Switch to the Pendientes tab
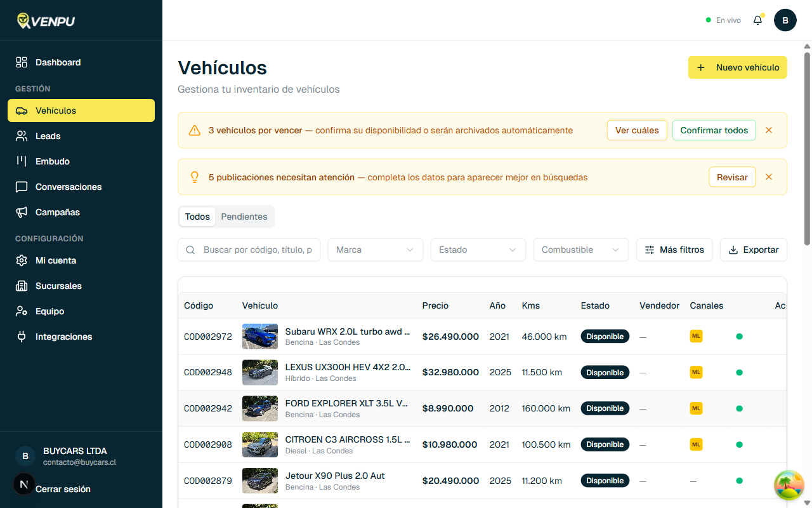Image resolution: width=812 pixels, height=508 pixels. click(244, 217)
